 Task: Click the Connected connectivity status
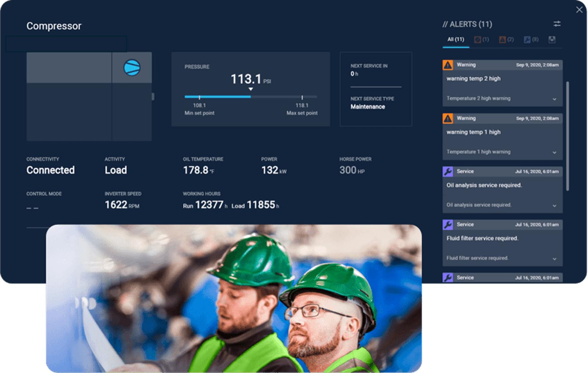(x=50, y=170)
